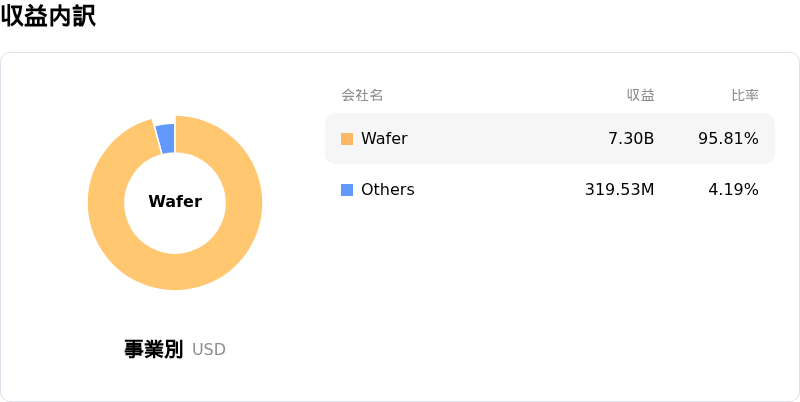Viewport: 800px width, 402px height.
Task: Select the Others row between its name and revenue
Action: click(500, 190)
